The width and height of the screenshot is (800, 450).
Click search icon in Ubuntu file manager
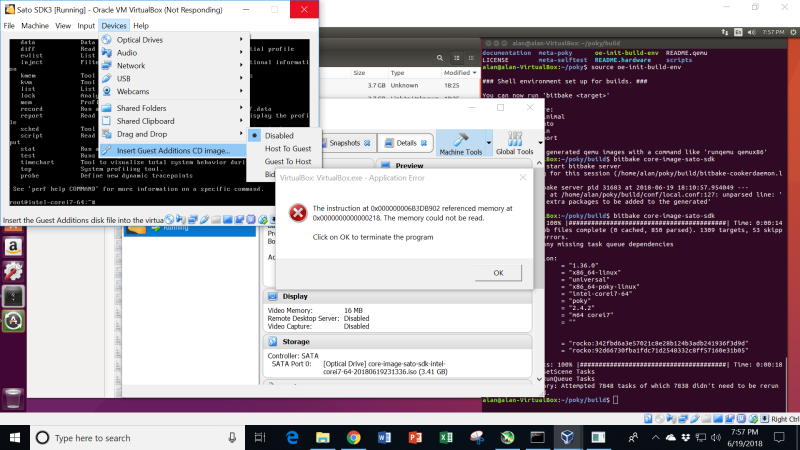pyautogui.click(x=440, y=58)
